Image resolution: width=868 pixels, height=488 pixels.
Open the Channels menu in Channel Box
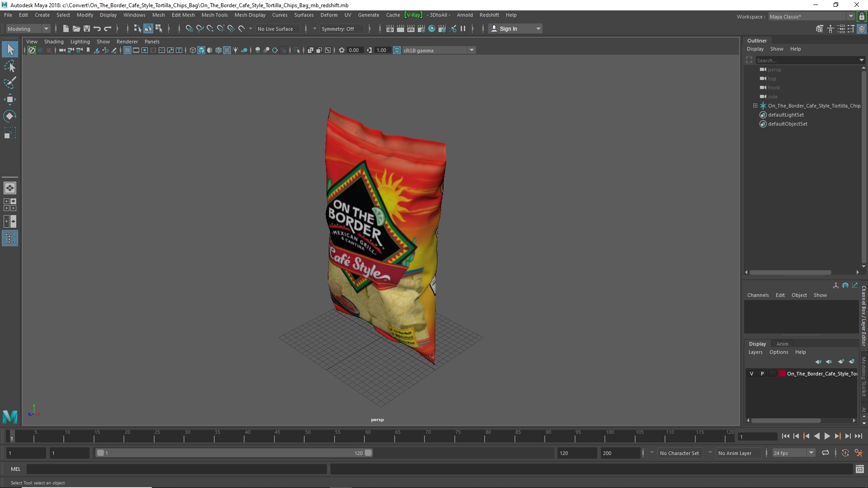(758, 295)
